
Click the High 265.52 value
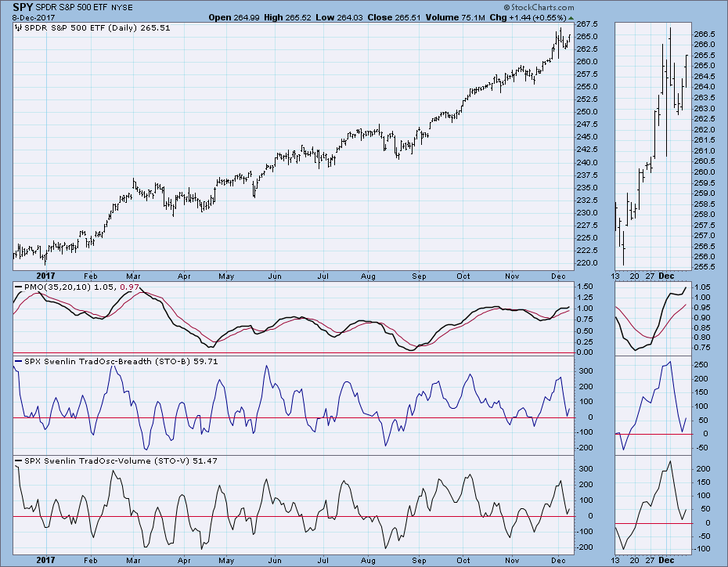pos(287,18)
